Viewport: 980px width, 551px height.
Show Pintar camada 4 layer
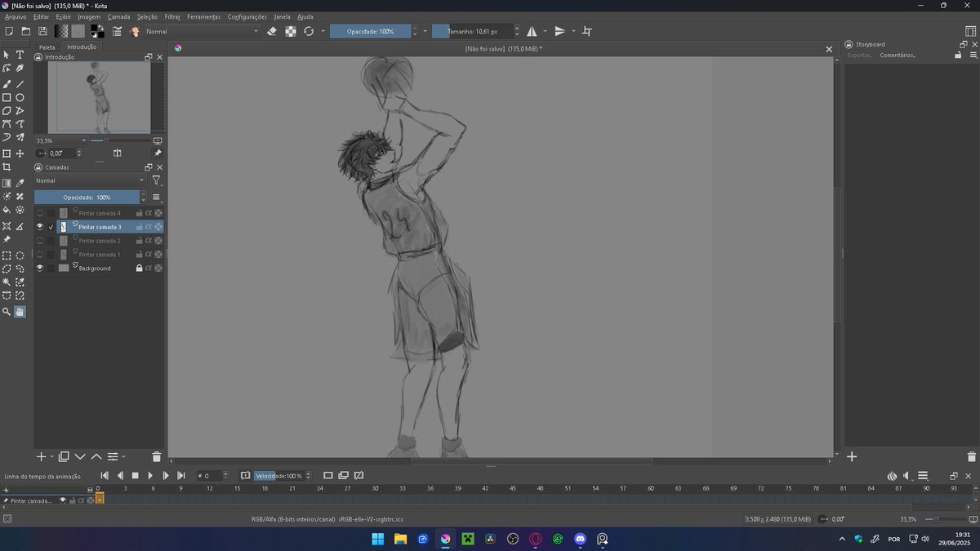pos(39,213)
